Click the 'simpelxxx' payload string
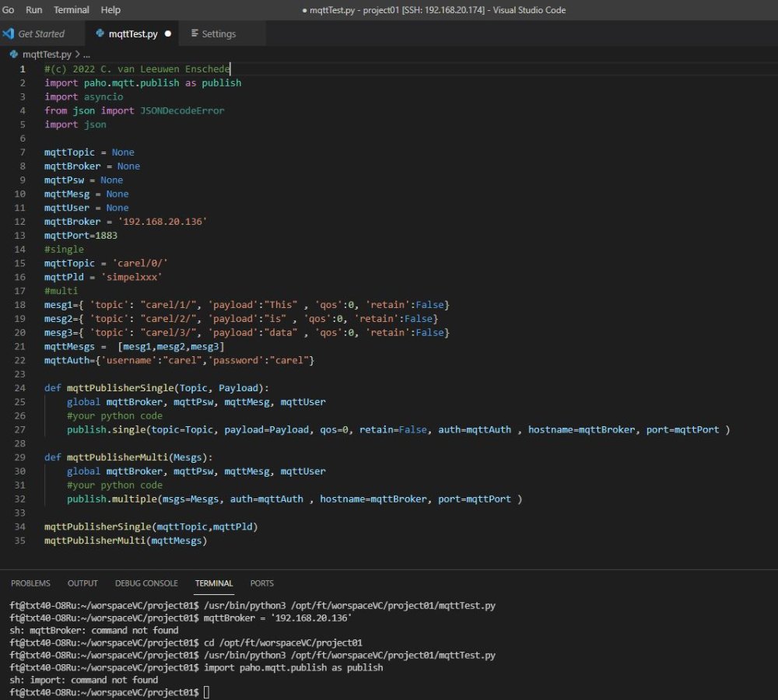Image resolution: width=778 pixels, height=700 pixels. [131, 278]
